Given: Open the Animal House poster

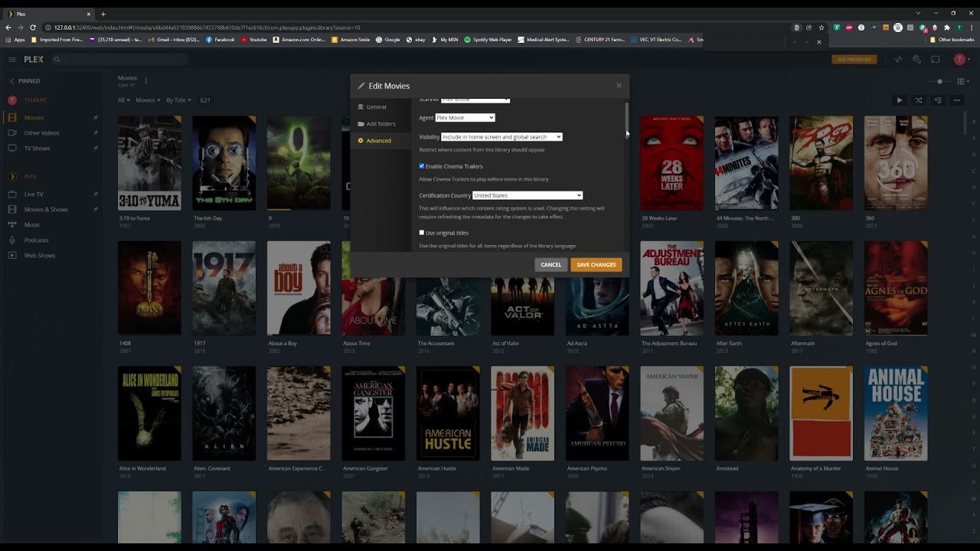Looking at the screenshot, I should point(896,413).
